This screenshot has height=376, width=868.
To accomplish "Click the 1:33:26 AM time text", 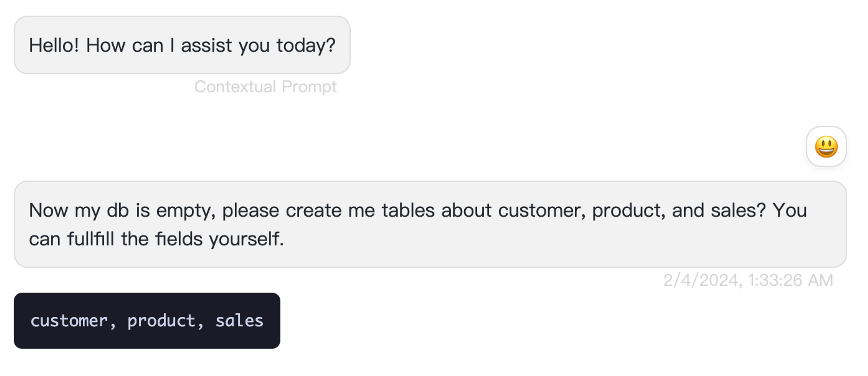I will click(790, 280).
